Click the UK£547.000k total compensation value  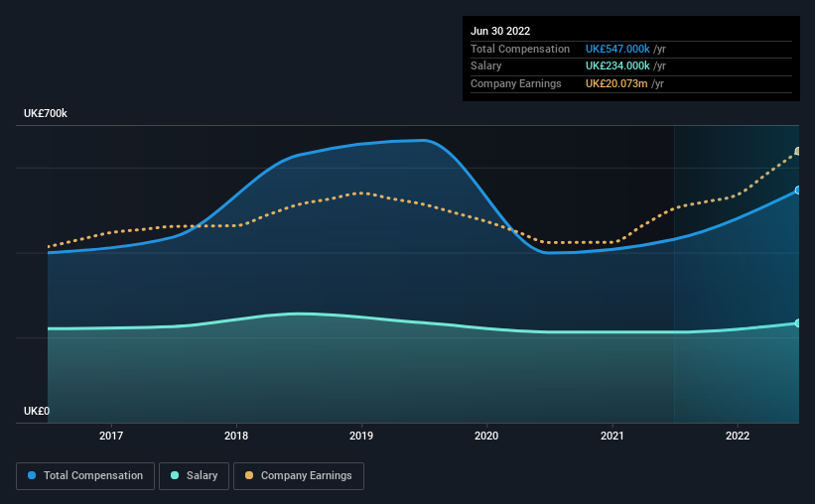click(x=617, y=49)
